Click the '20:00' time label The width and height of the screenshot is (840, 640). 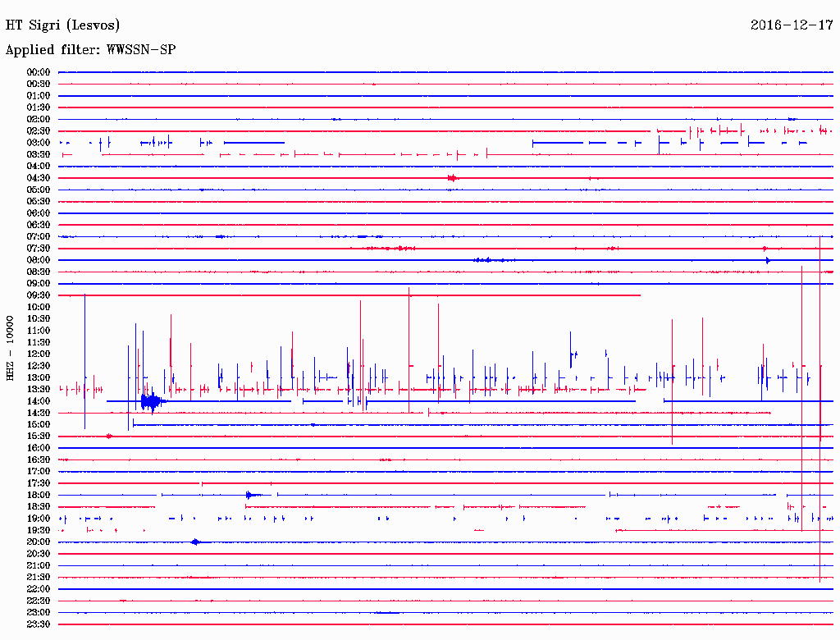(39, 542)
